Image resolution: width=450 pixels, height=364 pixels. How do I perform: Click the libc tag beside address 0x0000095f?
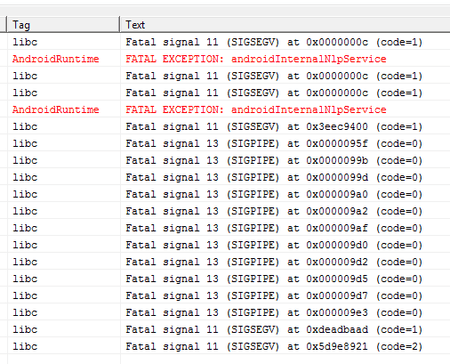click(25, 144)
